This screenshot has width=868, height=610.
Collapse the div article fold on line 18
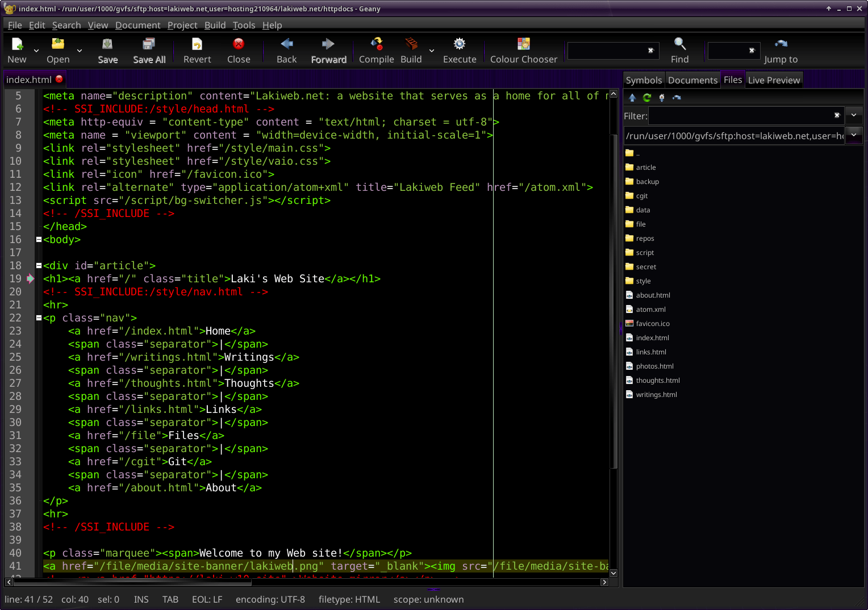tap(39, 266)
